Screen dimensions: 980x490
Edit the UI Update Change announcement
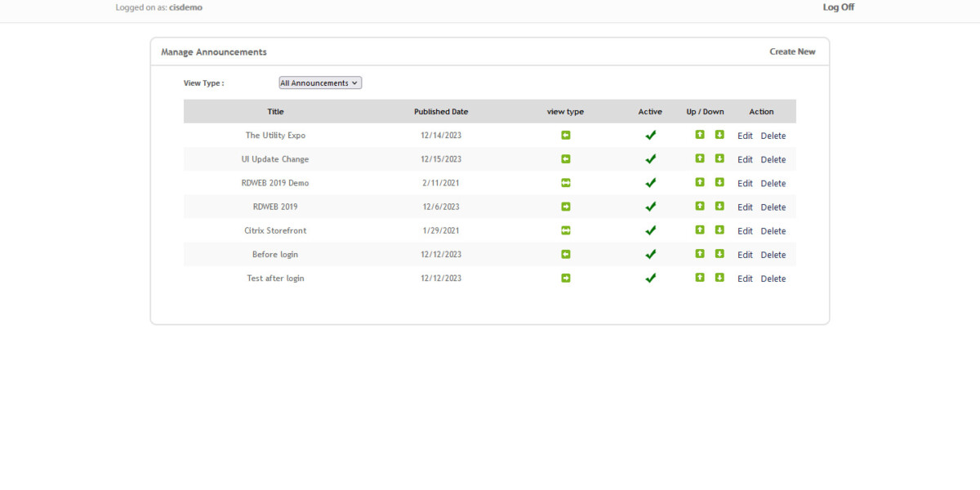pos(745,159)
